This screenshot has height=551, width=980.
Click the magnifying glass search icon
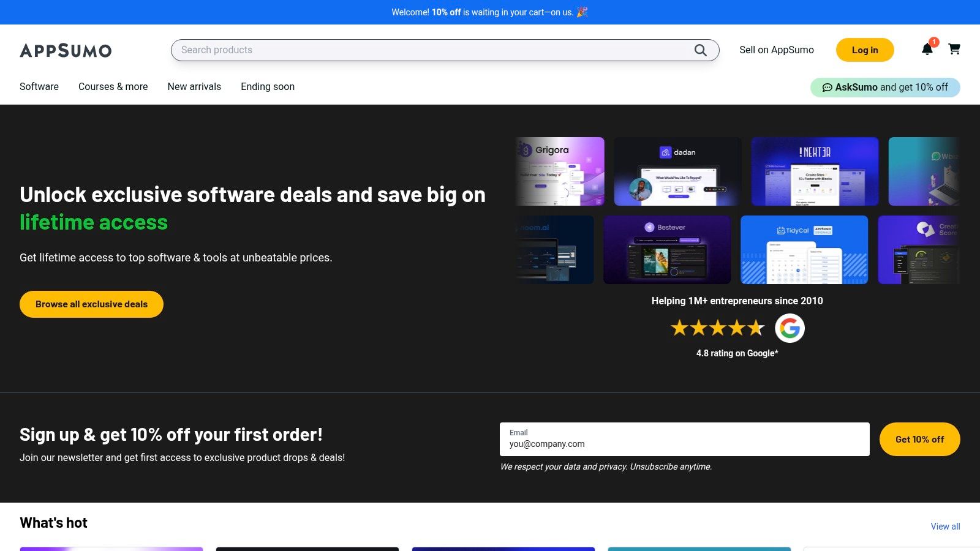701,50
